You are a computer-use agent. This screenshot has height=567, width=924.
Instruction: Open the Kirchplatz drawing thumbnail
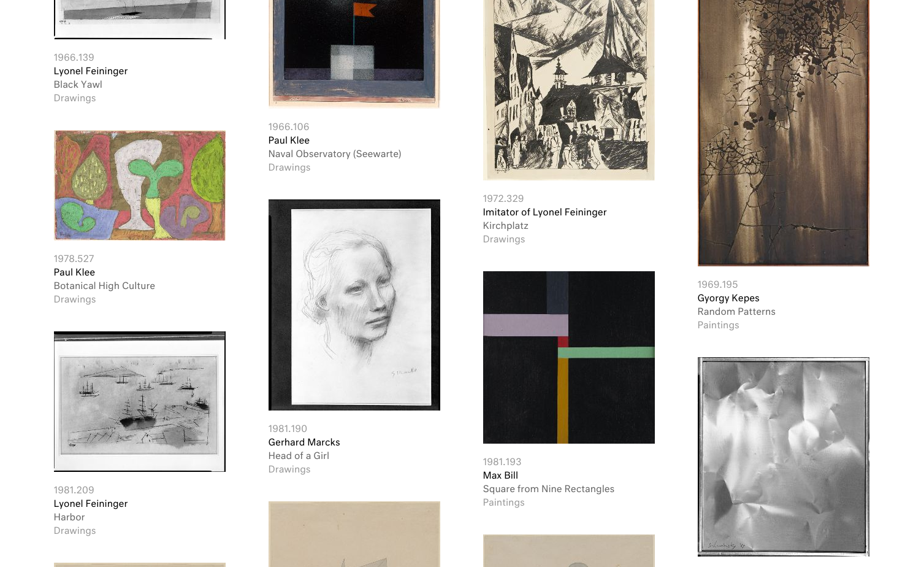click(568, 90)
